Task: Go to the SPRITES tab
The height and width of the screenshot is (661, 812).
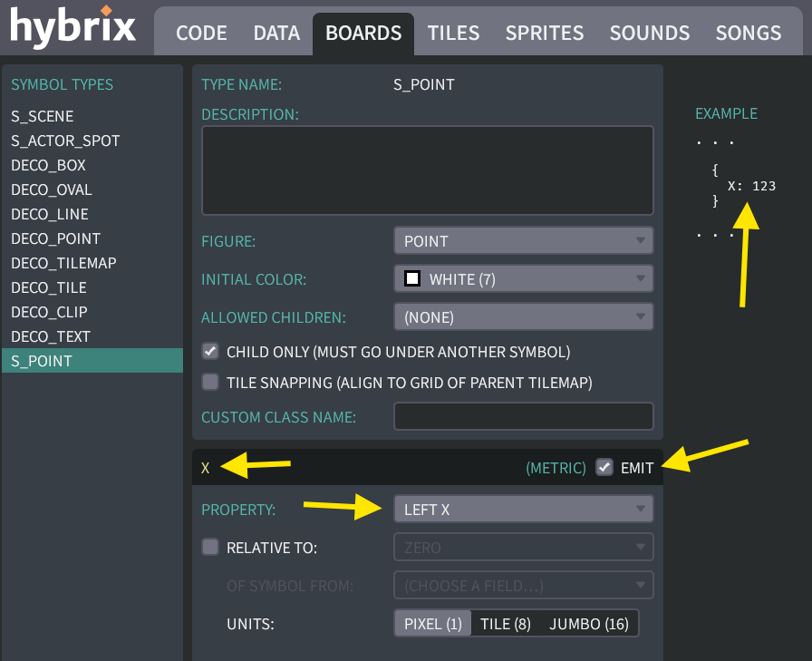Action: click(x=544, y=34)
